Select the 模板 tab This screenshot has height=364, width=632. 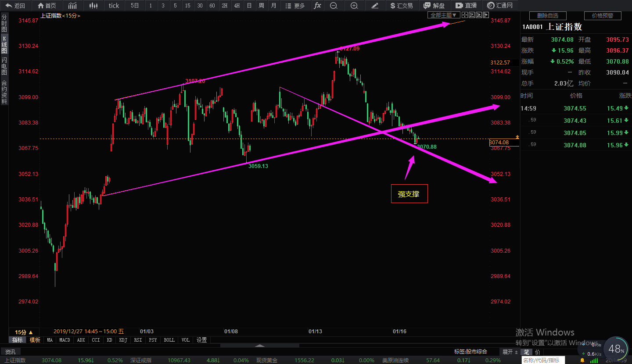tap(35, 340)
